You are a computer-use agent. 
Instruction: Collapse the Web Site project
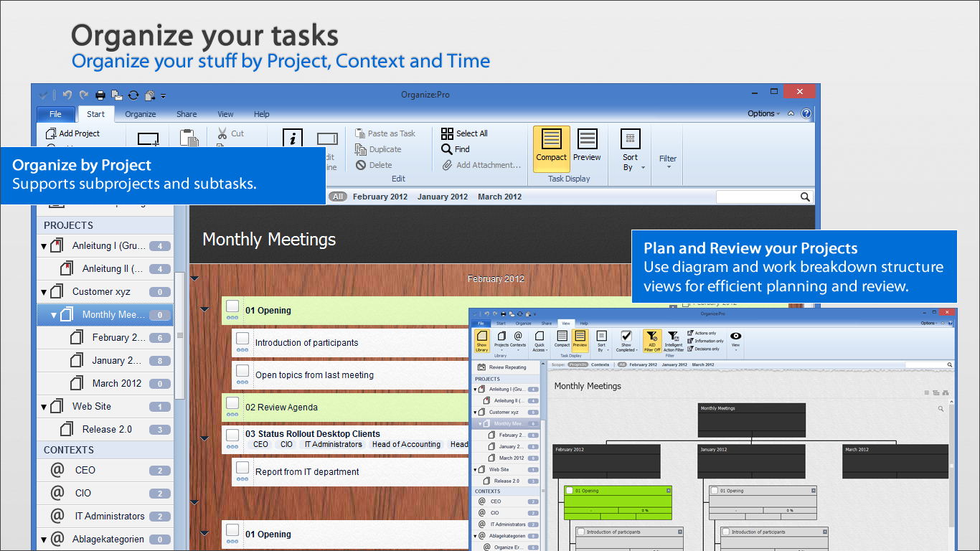[44, 407]
